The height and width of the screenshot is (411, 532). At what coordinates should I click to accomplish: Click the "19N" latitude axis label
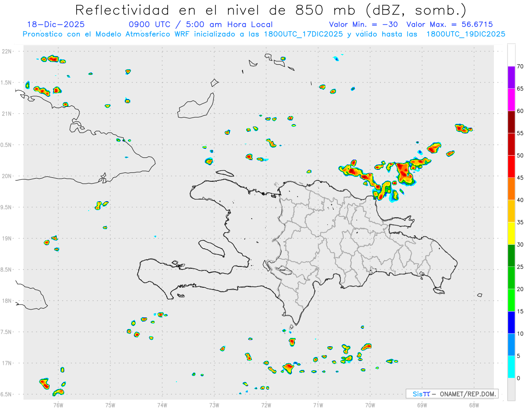[x=7, y=239]
